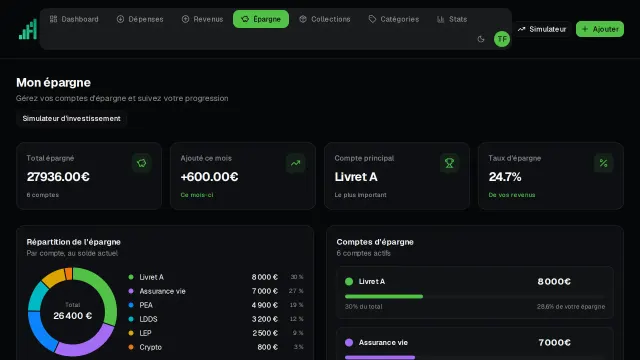Select the LDDS legend row label
The image size is (640, 360).
pos(148,319)
